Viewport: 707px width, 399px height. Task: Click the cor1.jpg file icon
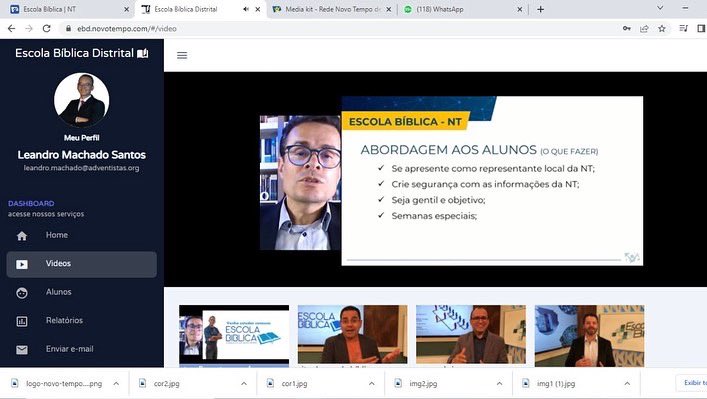click(270, 383)
